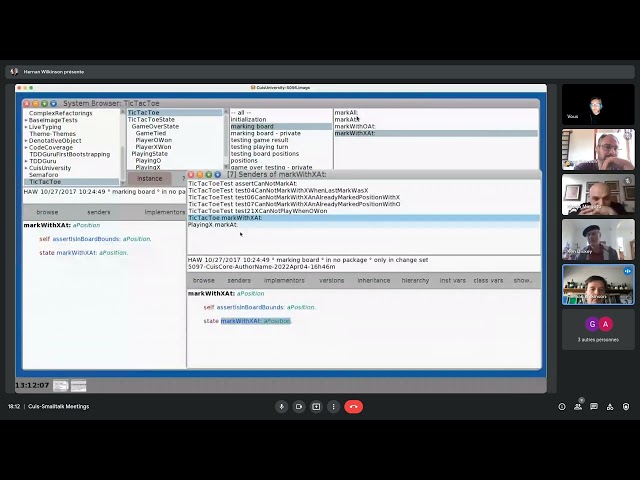
Task: Click browse in the Senders window
Action: (x=204, y=280)
